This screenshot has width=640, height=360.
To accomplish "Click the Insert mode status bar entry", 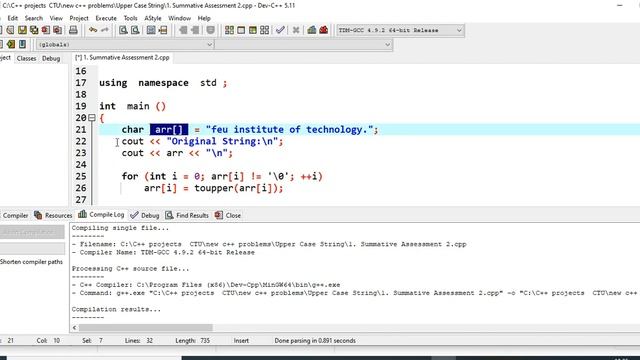I will coord(241,340).
